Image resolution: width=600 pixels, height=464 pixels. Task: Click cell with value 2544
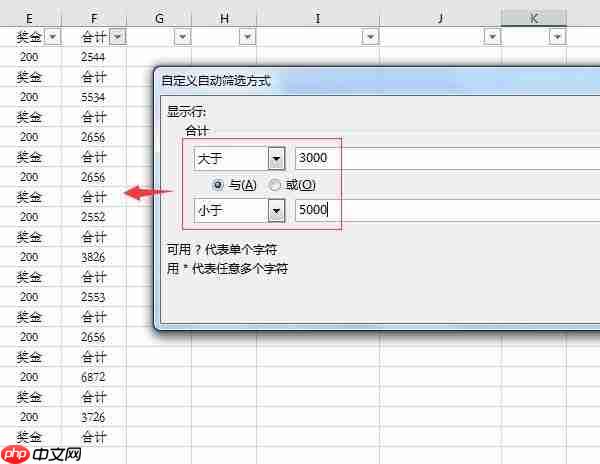point(94,57)
